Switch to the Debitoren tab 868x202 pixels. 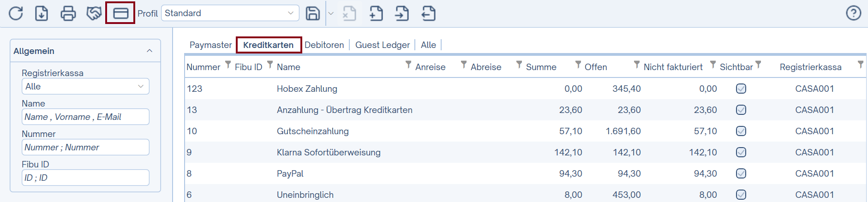324,45
